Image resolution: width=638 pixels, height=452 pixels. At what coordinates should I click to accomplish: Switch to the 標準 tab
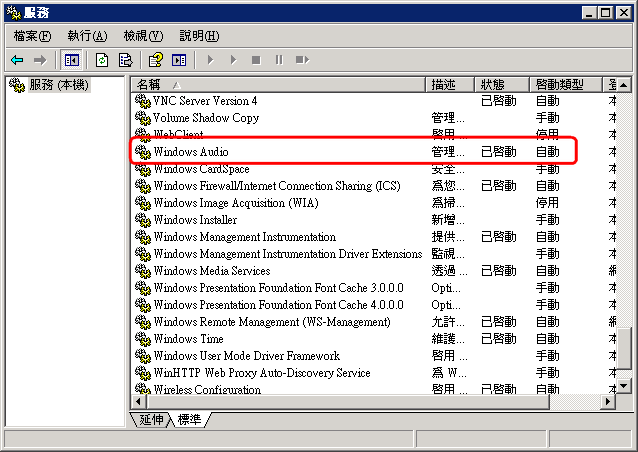[x=190, y=419]
